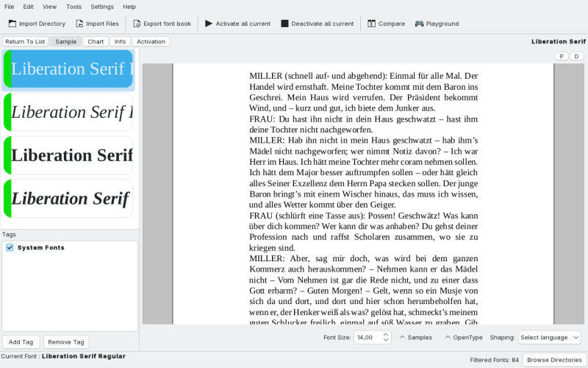Open the Tools menu
The width and height of the screenshot is (588, 368).
74,7
